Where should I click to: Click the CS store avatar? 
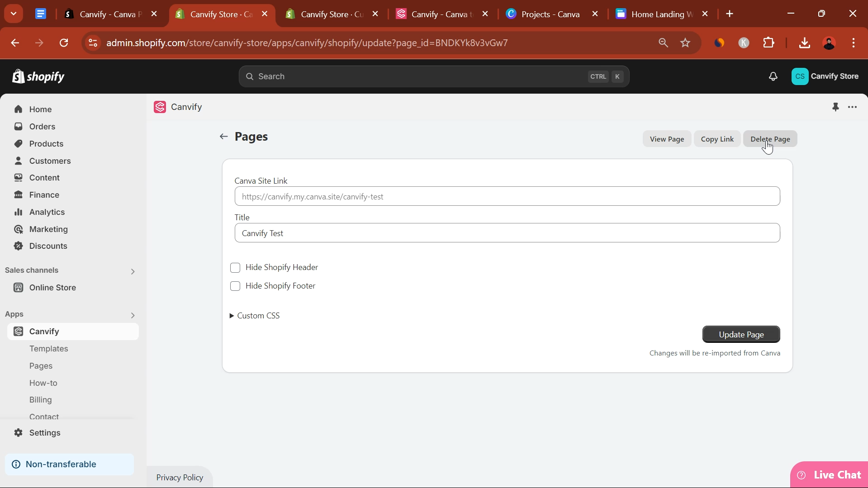[x=800, y=76]
